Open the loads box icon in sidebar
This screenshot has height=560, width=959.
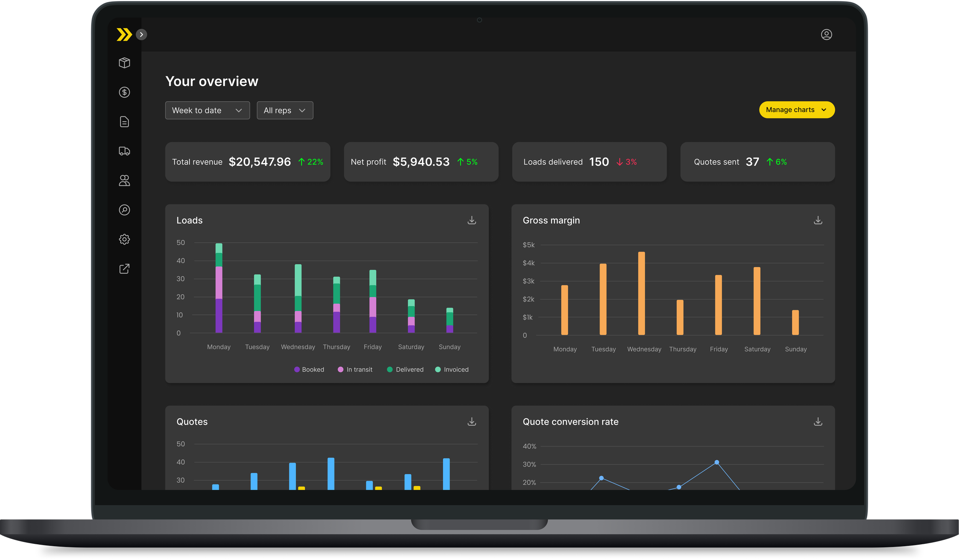tap(124, 63)
